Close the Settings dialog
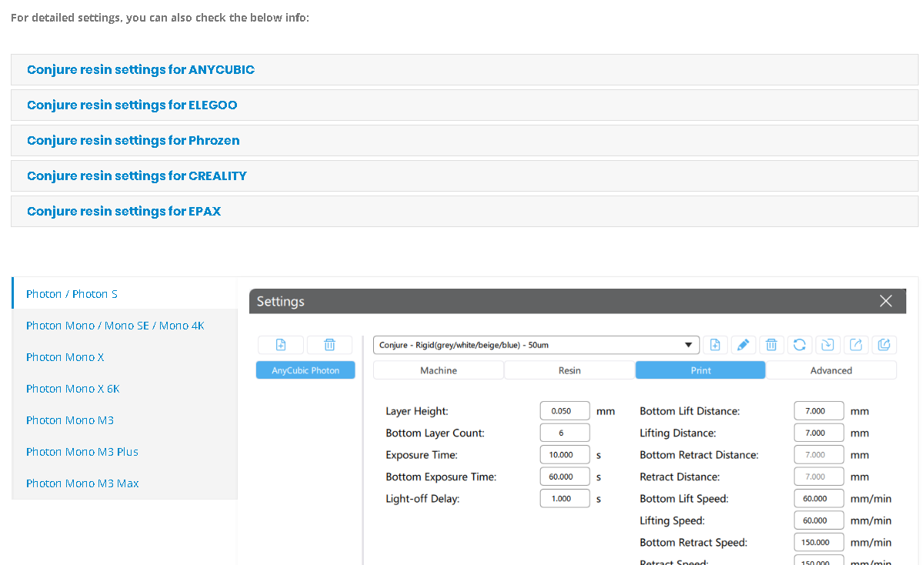This screenshot has height=565, width=924. 886,301
